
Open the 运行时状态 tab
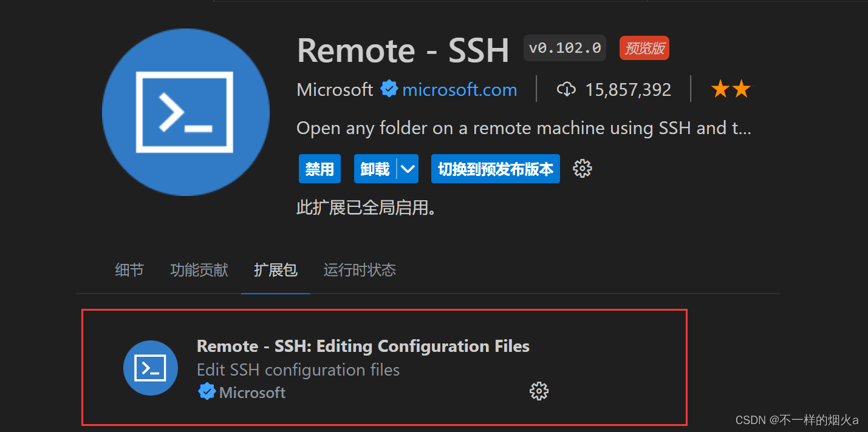[360, 270]
